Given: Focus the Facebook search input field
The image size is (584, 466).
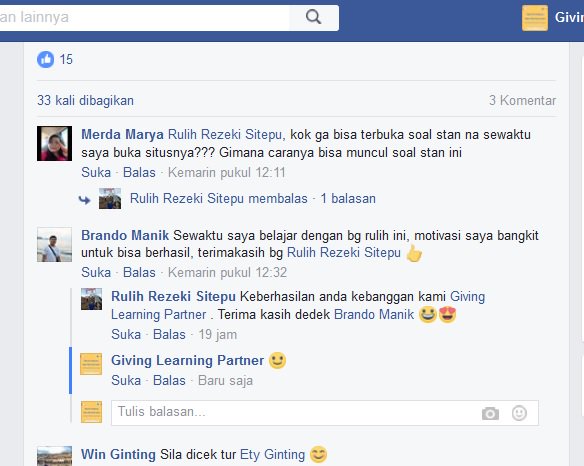Looking at the screenshot, I should 145,18.
